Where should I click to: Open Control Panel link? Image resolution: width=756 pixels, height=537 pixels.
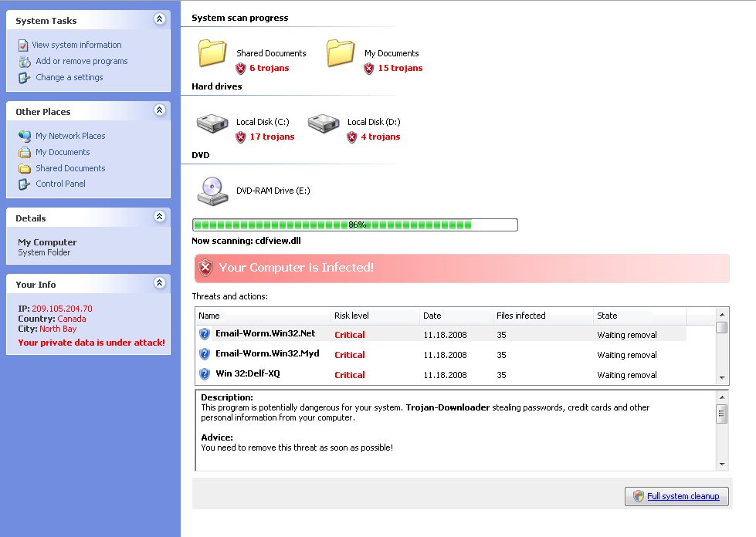[x=60, y=184]
